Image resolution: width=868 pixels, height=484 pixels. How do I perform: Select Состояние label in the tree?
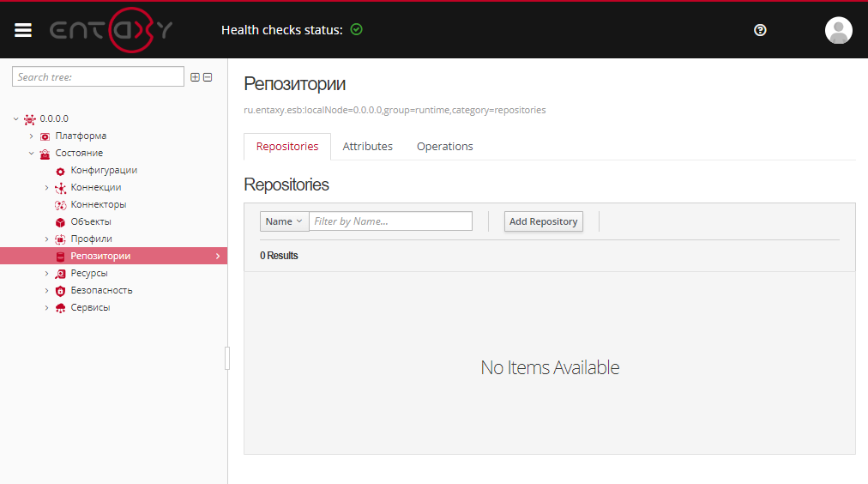(79, 153)
